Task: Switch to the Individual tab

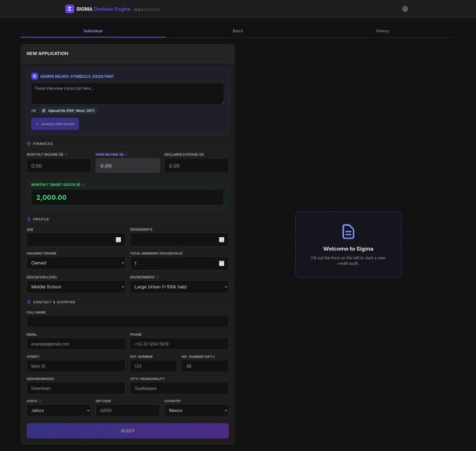Action: click(93, 31)
